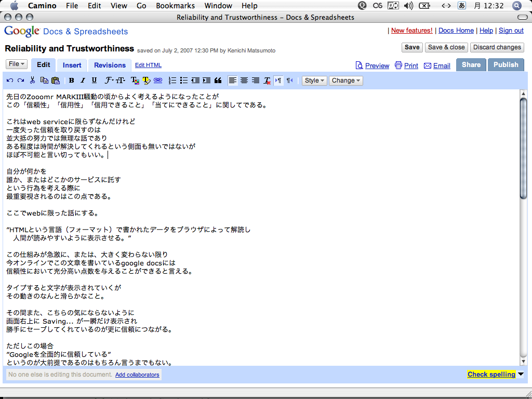
Task: Click the Publish button
Action: pos(506,64)
